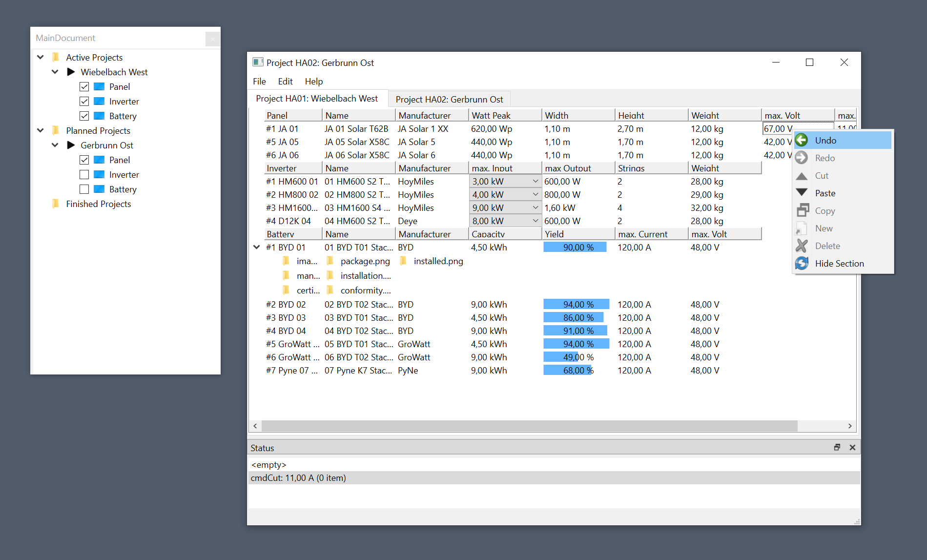This screenshot has height=560, width=927.
Task: Click the horizontal scrollbar right arrow
Action: pyautogui.click(x=850, y=426)
